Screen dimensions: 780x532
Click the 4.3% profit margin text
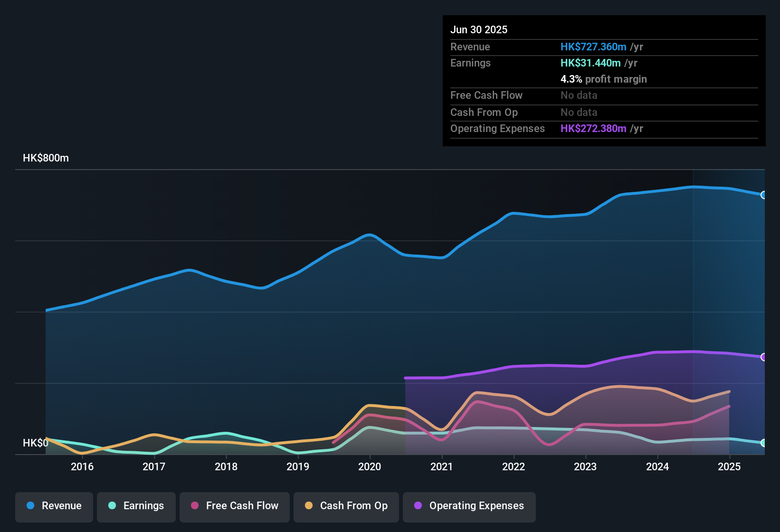click(x=604, y=79)
